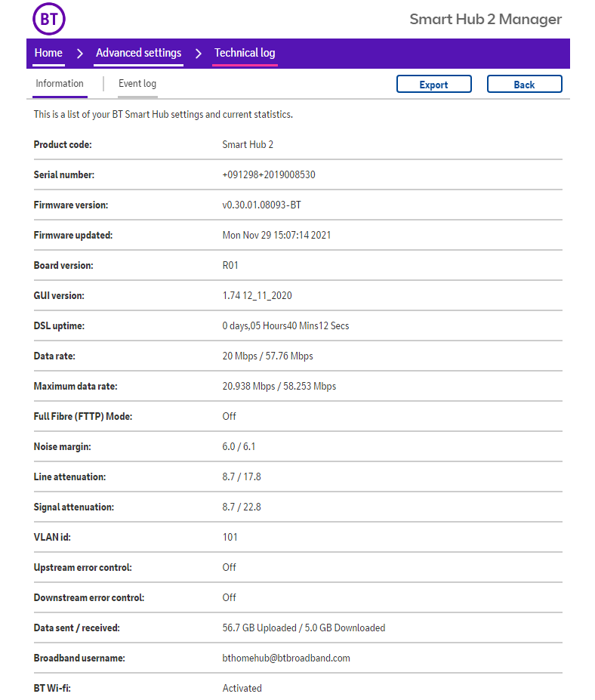
Task: Click the DSL uptime label
Action: click(60, 326)
